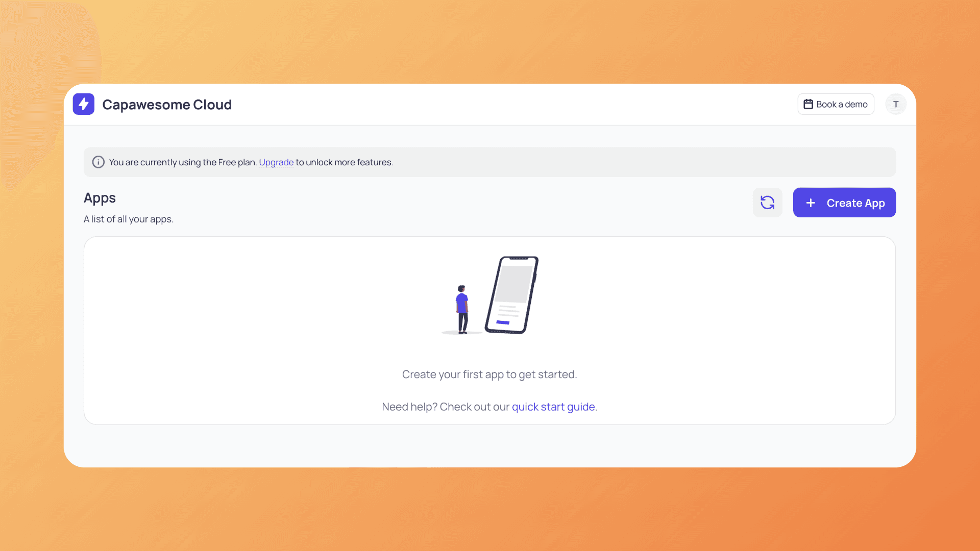This screenshot has width=980, height=551.
Task: Click the Create your first app message
Action: 489,374
